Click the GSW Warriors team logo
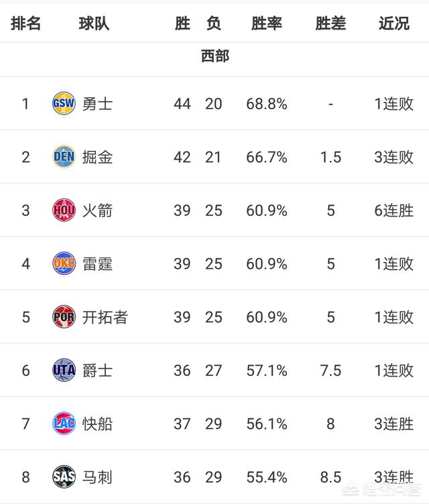Viewport: 429px width, 504px height. [x=64, y=103]
